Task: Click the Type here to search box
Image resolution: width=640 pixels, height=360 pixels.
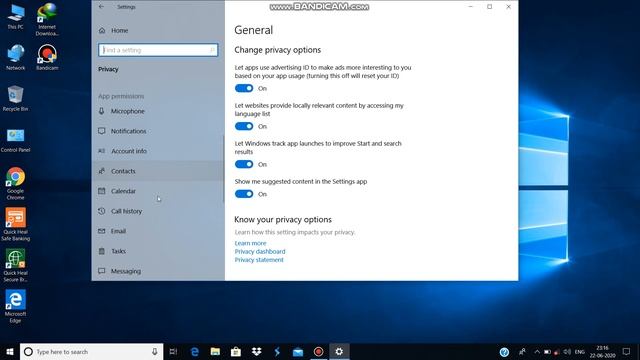Action: (x=91, y=351)
